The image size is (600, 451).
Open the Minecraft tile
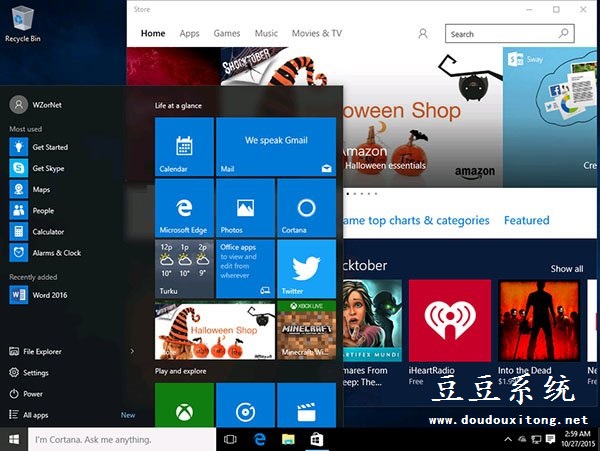307,330
